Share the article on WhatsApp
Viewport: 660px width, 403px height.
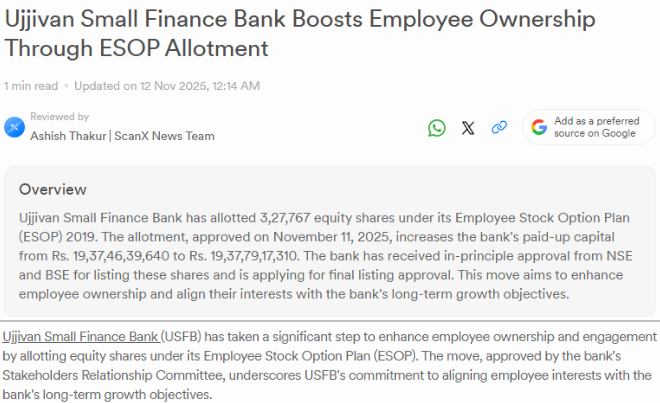[437, 127]
